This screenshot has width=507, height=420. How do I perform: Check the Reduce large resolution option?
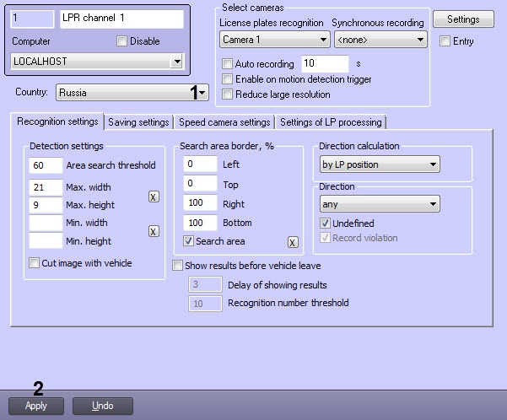click(227, 94)
